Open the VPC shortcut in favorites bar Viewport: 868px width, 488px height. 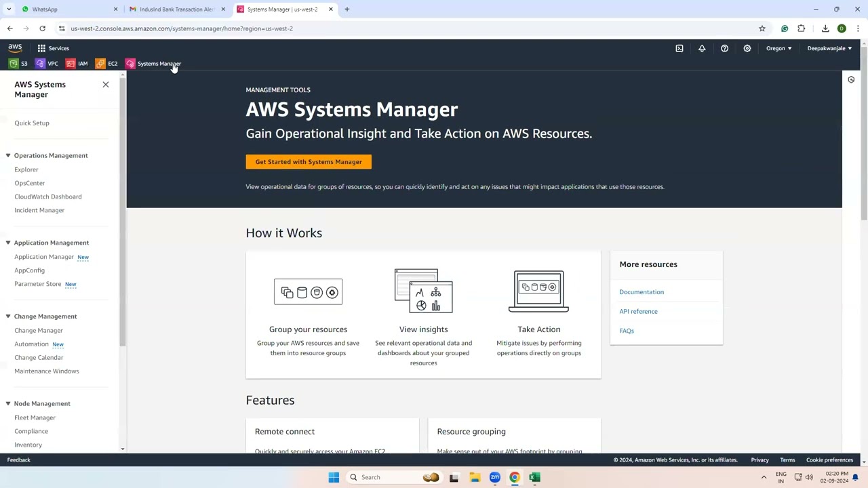click(47, 64)
